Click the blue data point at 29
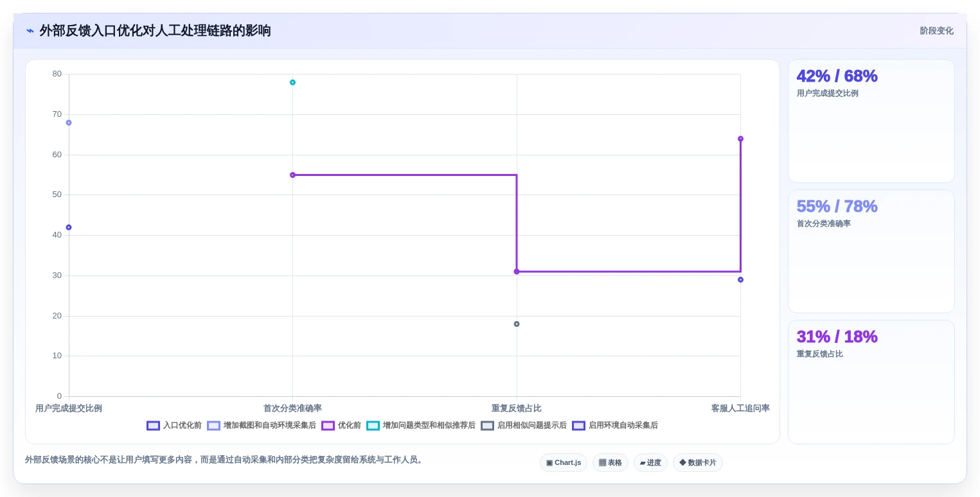980x497 pixels. click(740, 279)
